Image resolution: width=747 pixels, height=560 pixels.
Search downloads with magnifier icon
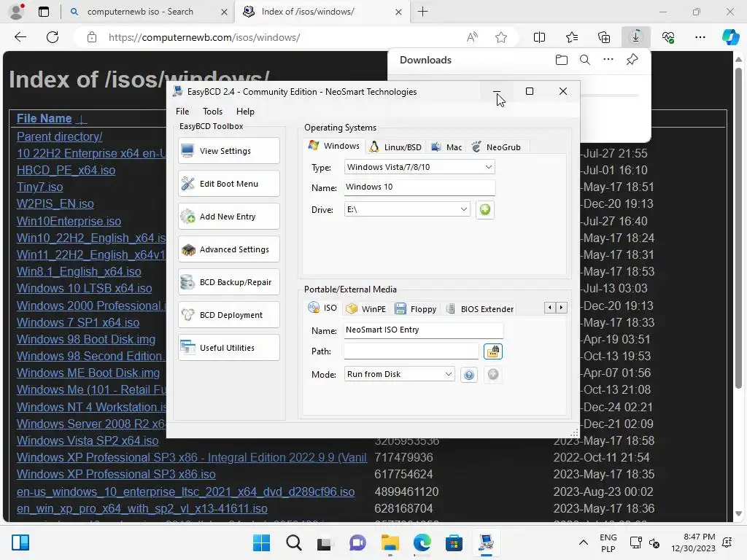tap(585, 60)
